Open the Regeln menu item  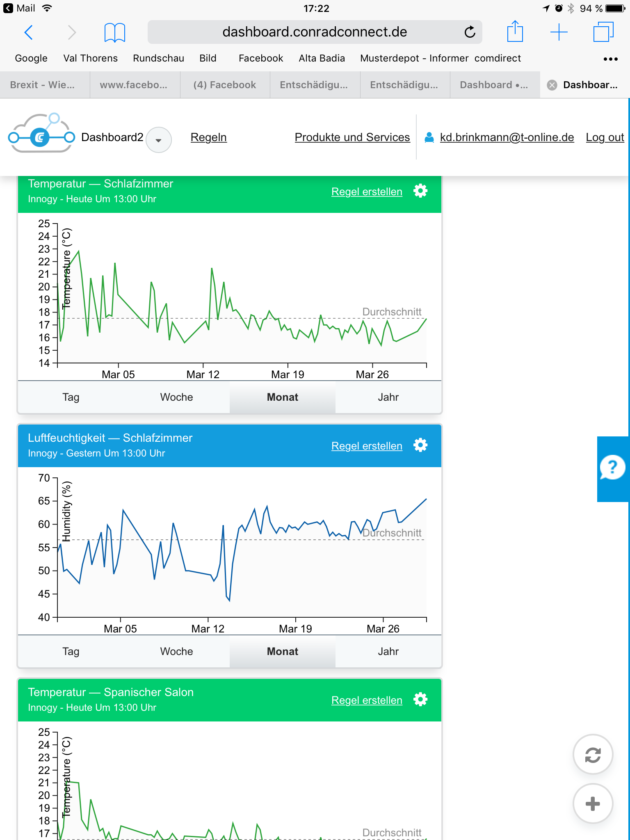[x=208, y=137]
